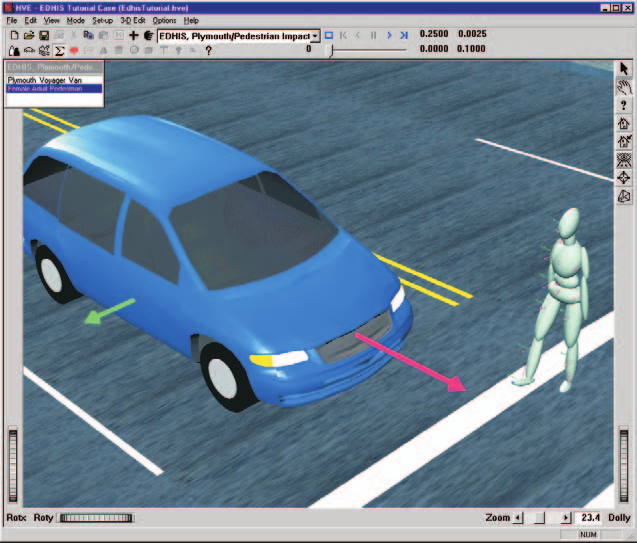Click the Home view house icon

[624, 123]
